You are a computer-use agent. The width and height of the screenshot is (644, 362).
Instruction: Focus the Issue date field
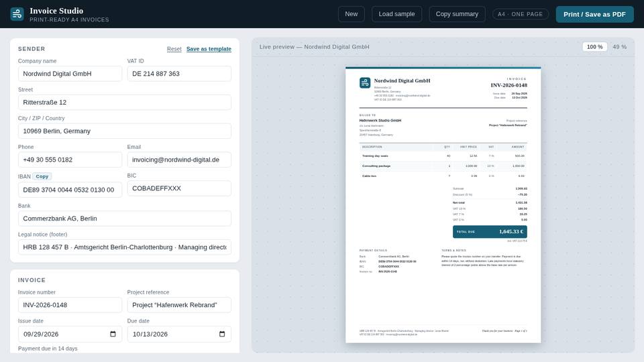(x=70, y=334)
